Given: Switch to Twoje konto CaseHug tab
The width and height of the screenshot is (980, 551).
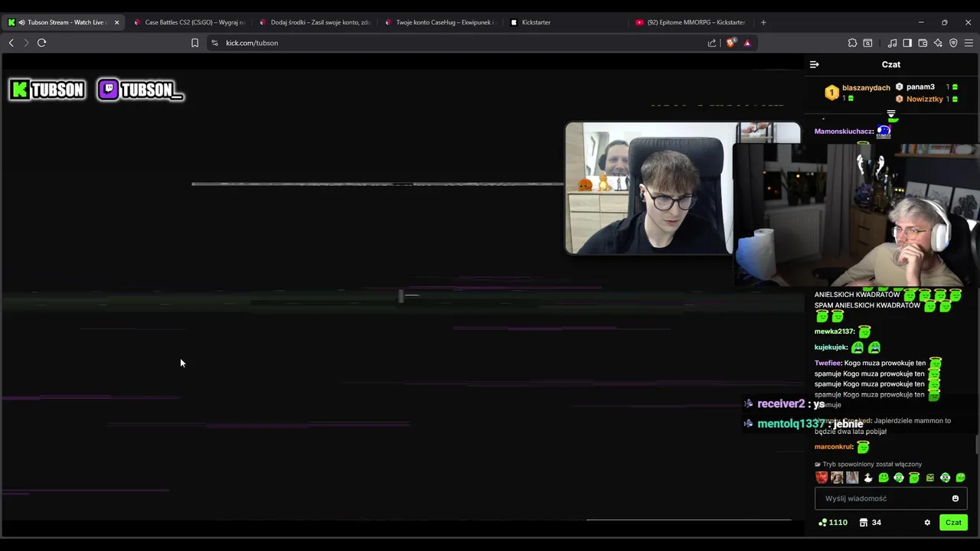Looking at the screenshot, I should pyautogui.click(x=439, y=22).
